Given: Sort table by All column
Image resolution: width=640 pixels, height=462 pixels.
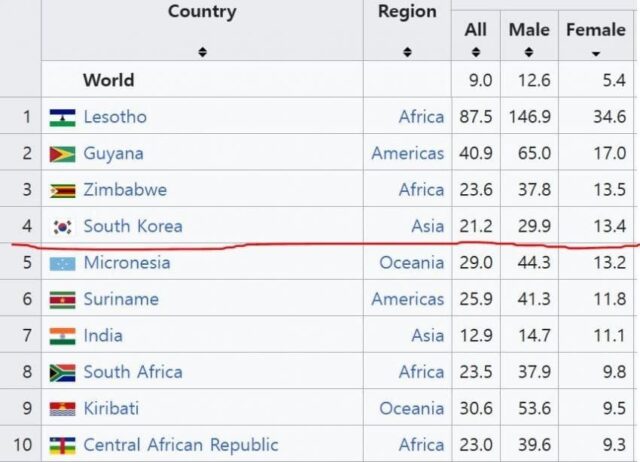Looking at the screenshot, I should 476,52.
